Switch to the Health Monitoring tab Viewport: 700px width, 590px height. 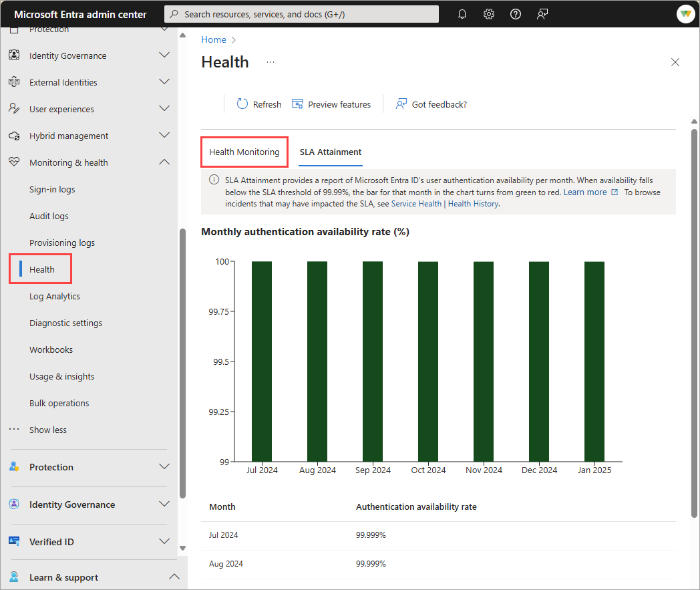(x=244, y=152)
